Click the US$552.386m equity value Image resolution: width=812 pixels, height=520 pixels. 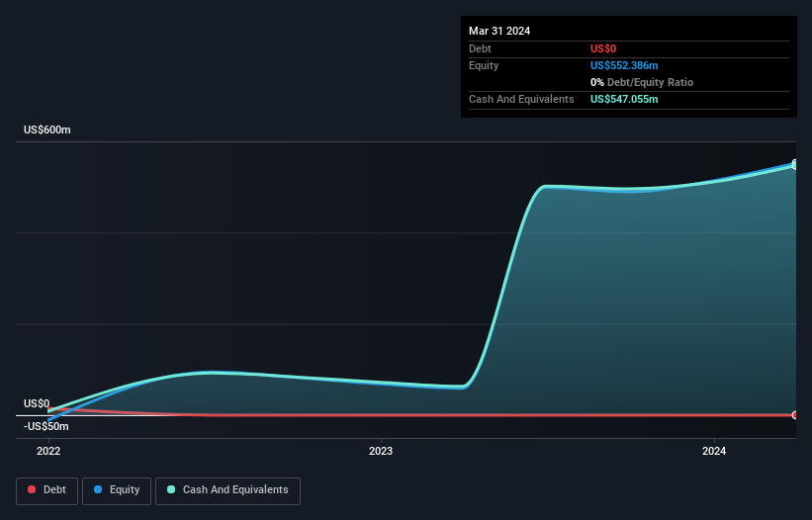tap(624, 65)
